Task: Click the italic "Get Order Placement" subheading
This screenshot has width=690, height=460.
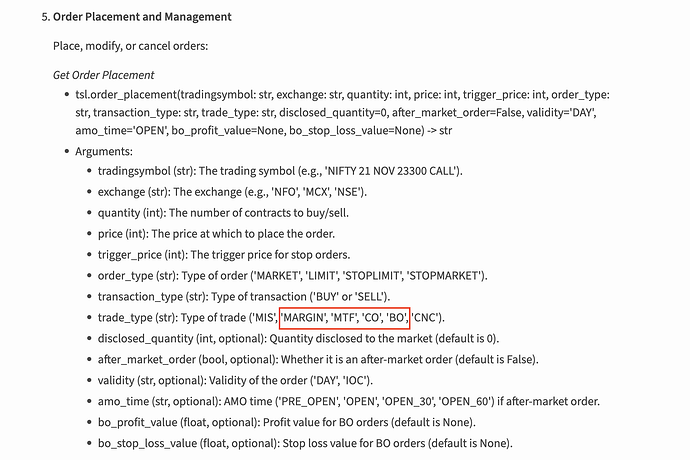Action: pyautogui.click(x=104, y=75)
